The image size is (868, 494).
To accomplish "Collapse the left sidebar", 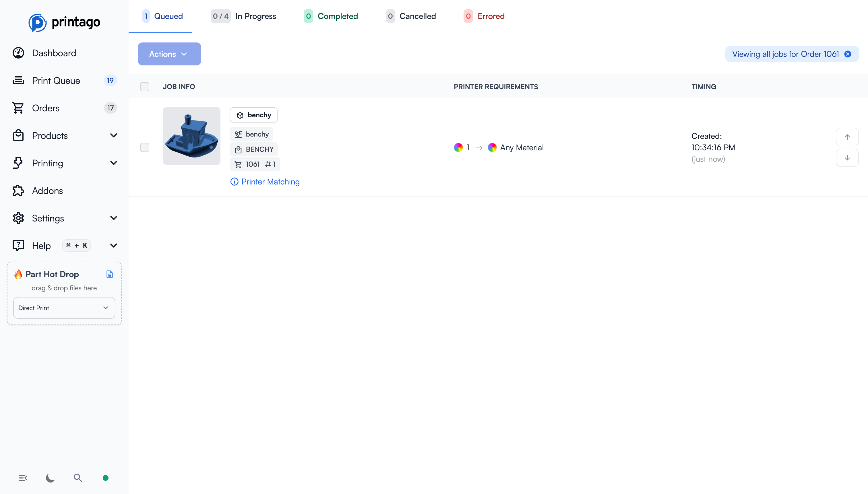I will (23, 478).
